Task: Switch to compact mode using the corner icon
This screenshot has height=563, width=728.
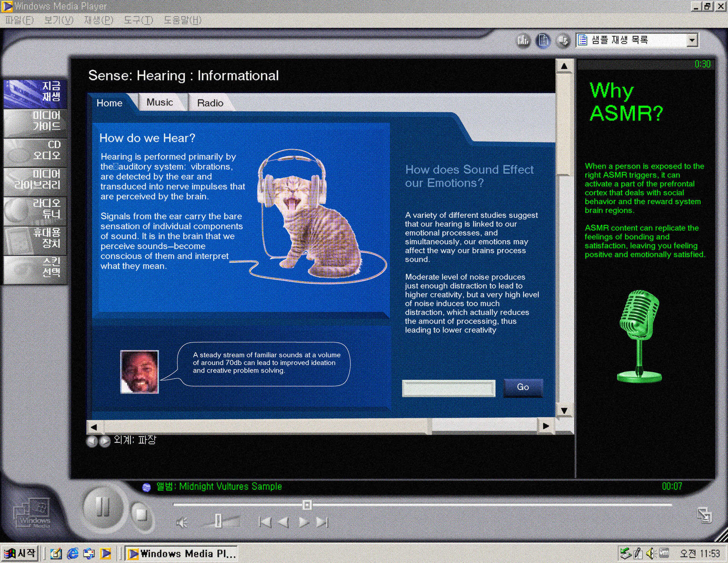Action: (704, 515)
